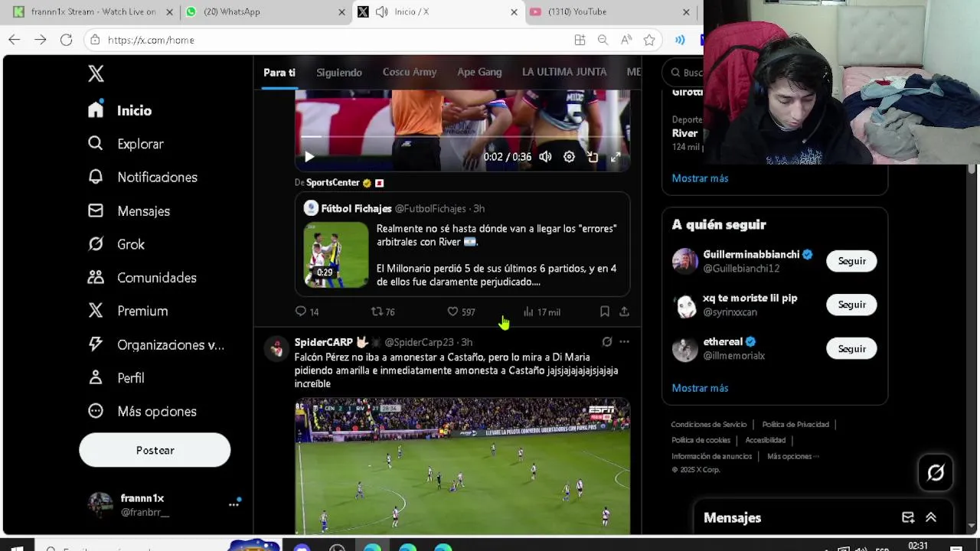980x551 pixels.
Task: Toggle picture-in-picture on the video
Action: pyautogui.click(x=593, y=157)
